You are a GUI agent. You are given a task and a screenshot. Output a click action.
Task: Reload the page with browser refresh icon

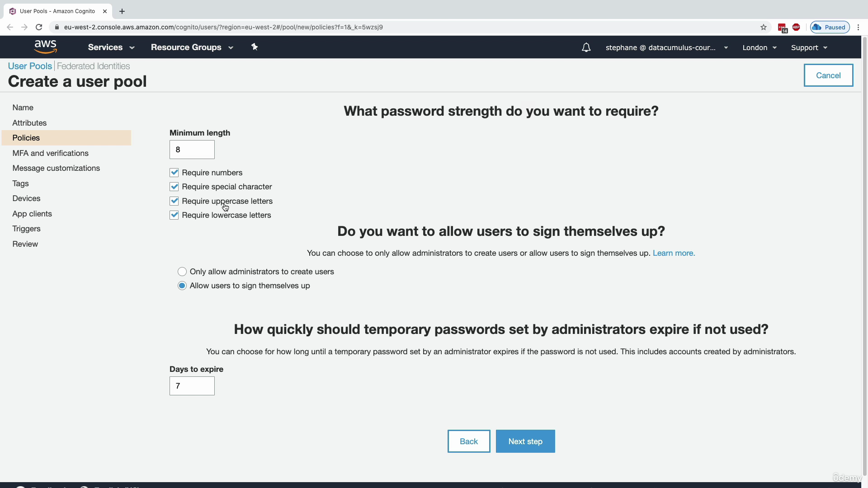(39, 27)
